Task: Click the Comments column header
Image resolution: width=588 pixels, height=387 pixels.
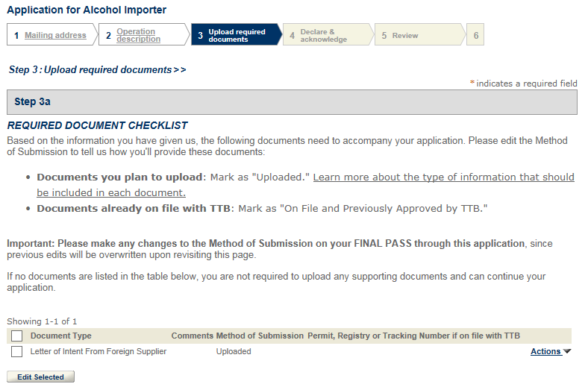Action: pyautogui.click(x=192, y=336)
